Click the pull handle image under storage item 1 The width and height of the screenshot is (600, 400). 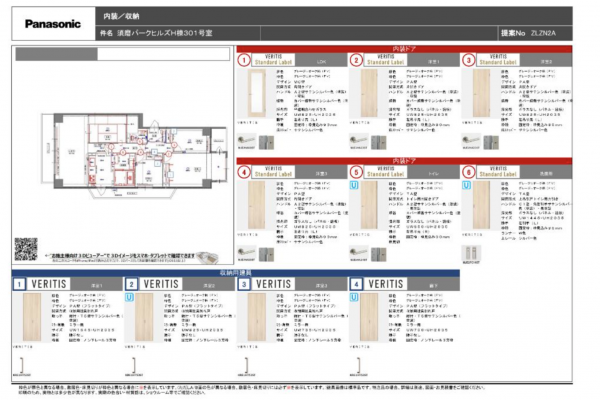tap(22, 365)
